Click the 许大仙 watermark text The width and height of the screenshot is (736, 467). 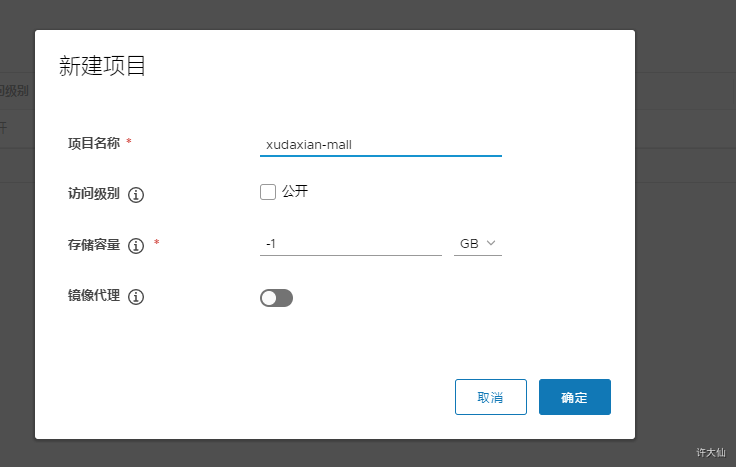[711, 452]
